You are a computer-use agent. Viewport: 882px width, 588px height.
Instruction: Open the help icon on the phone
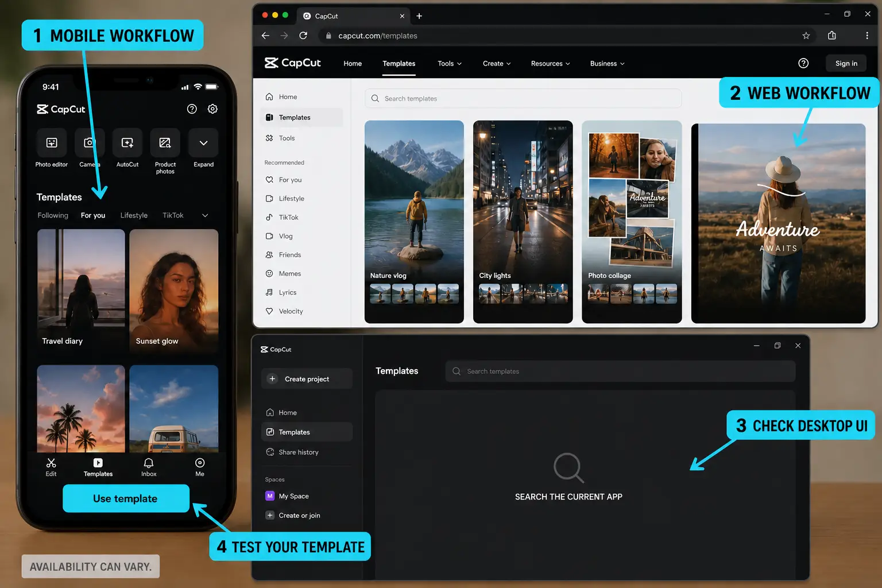[192, 109]
